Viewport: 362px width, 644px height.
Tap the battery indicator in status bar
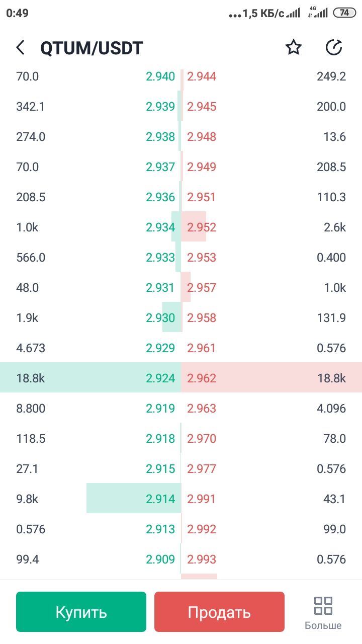click(344, 13)
